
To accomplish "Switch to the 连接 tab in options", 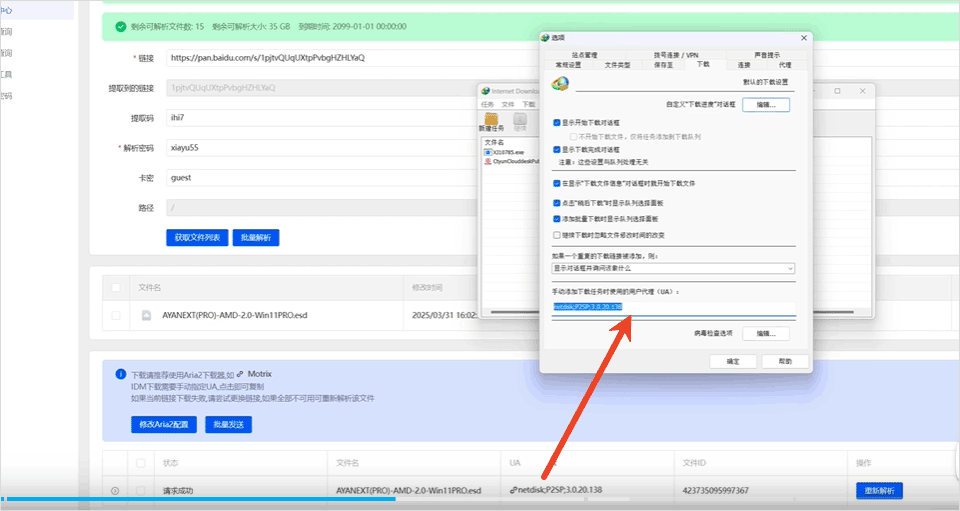I will click(743, 64).
